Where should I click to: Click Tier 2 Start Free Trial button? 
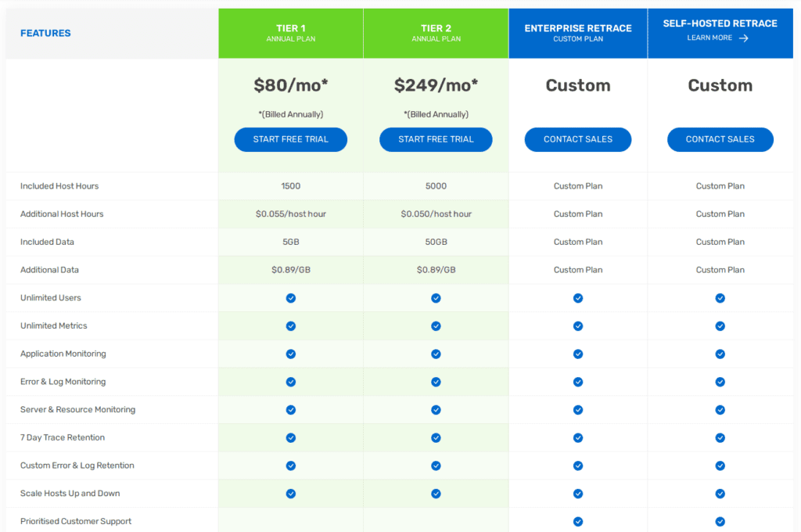[x=436, y=139]
